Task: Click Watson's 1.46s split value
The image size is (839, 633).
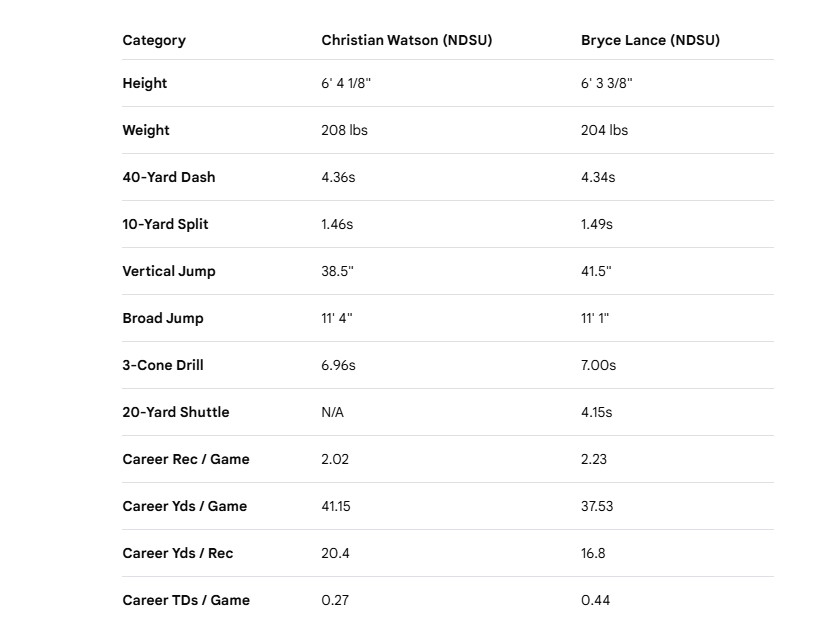Action: 337,224
